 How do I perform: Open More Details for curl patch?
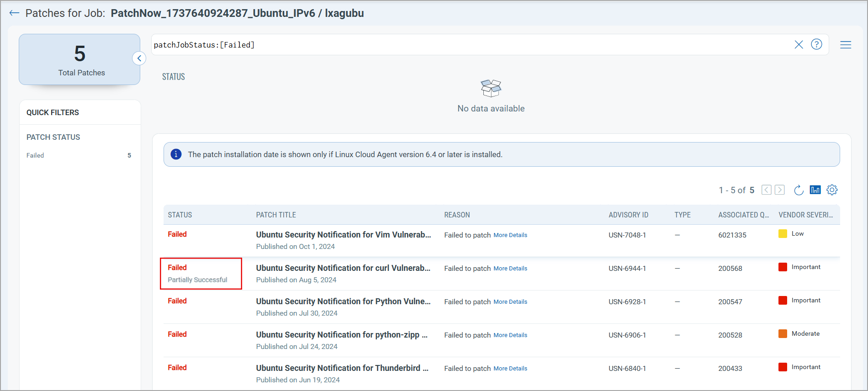click(510, 269)
